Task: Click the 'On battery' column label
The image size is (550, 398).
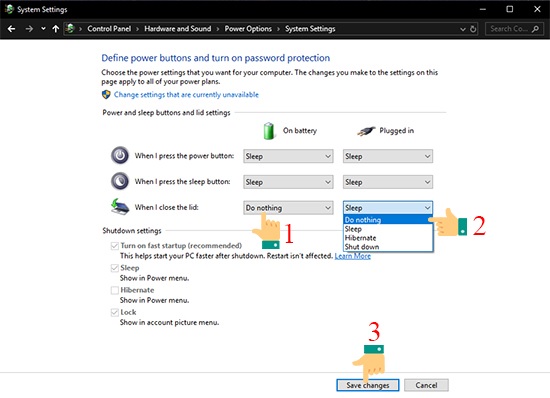Action: (300, 131)
